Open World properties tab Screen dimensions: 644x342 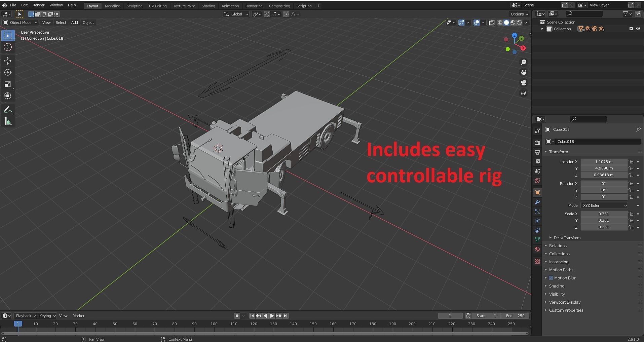537,181
